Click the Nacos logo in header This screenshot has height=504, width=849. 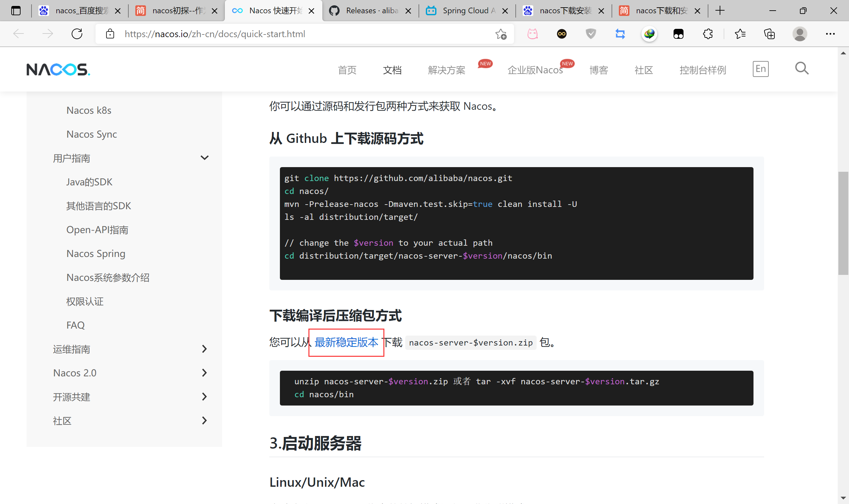click(x=58, y=70)
